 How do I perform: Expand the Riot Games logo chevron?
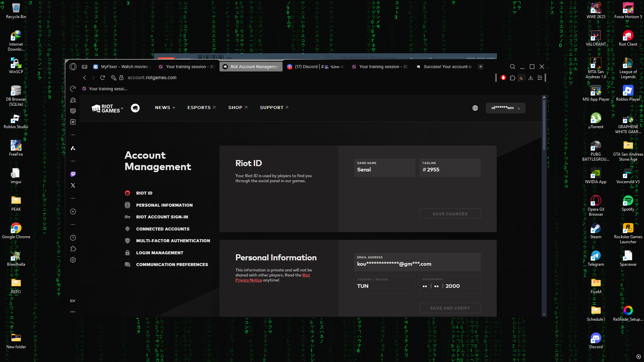tap(122, 109)
